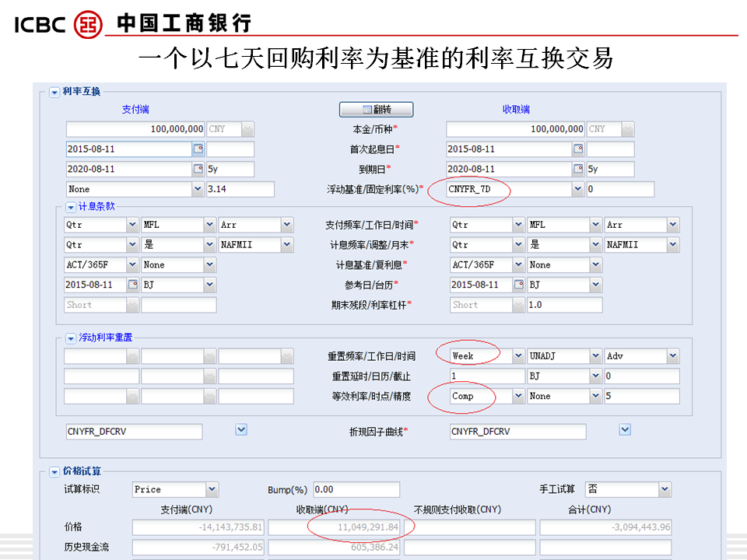Viewport: 747px width, 560px height.
Task: Click blue arrow icon beside pay-side CNYFR_DFCRV
Action: coord(241,429)
